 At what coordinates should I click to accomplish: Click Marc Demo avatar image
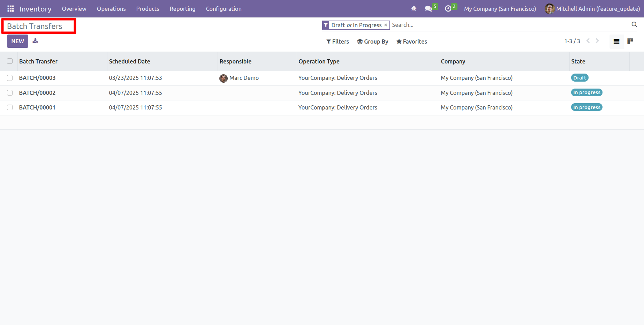coord(223,78)
